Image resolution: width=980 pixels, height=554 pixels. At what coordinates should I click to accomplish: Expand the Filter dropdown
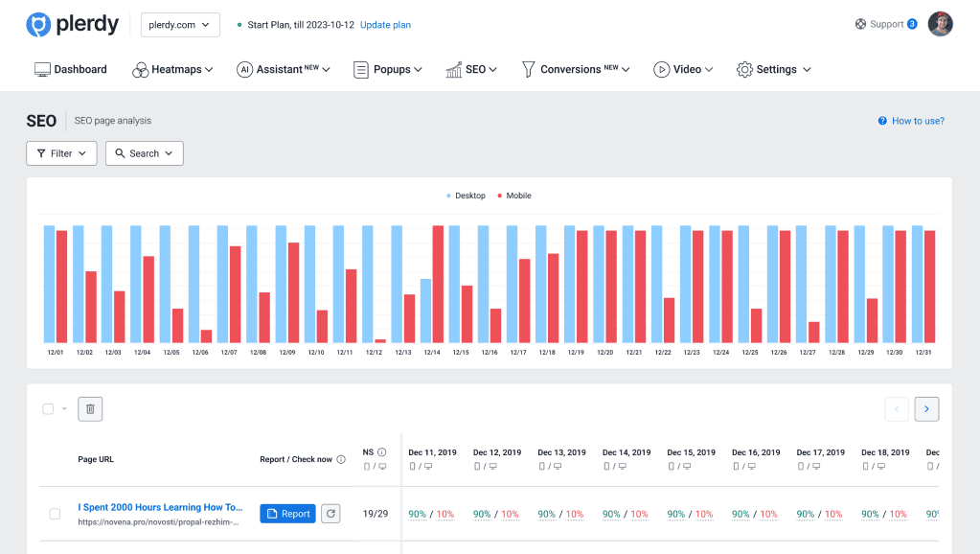60,152
